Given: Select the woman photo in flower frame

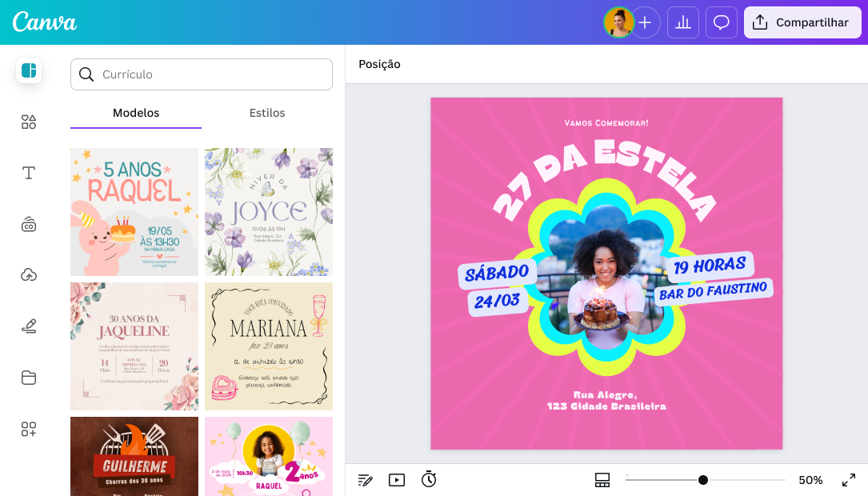Looking at the screenshot, I should [x=606, y=277].
